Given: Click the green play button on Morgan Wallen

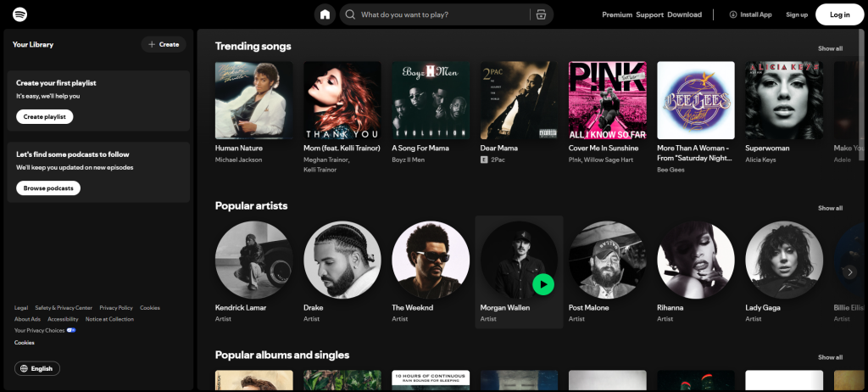Looking at the screenshot, I should (x=543, y=284).
